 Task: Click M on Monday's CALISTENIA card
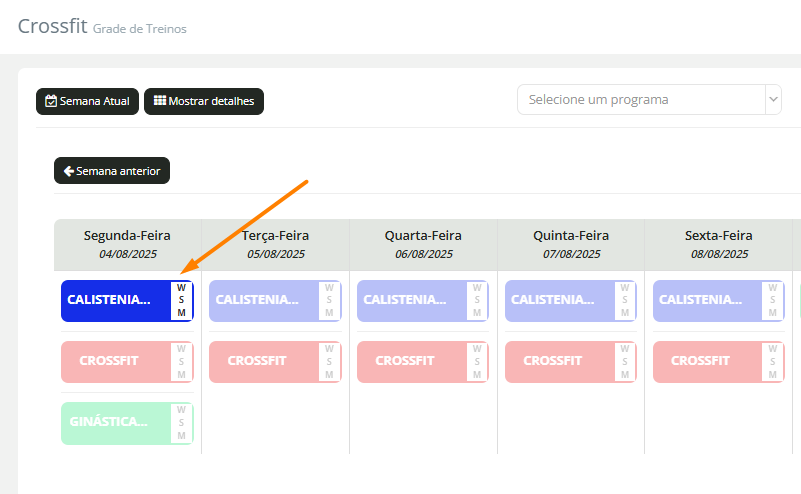pyautogui.click(x=181, y=313)
